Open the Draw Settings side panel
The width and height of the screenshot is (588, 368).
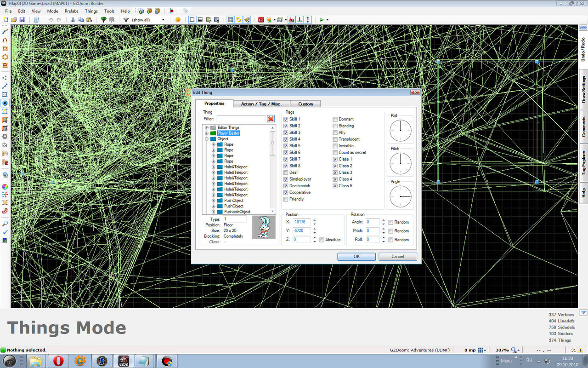pos(583,90)
